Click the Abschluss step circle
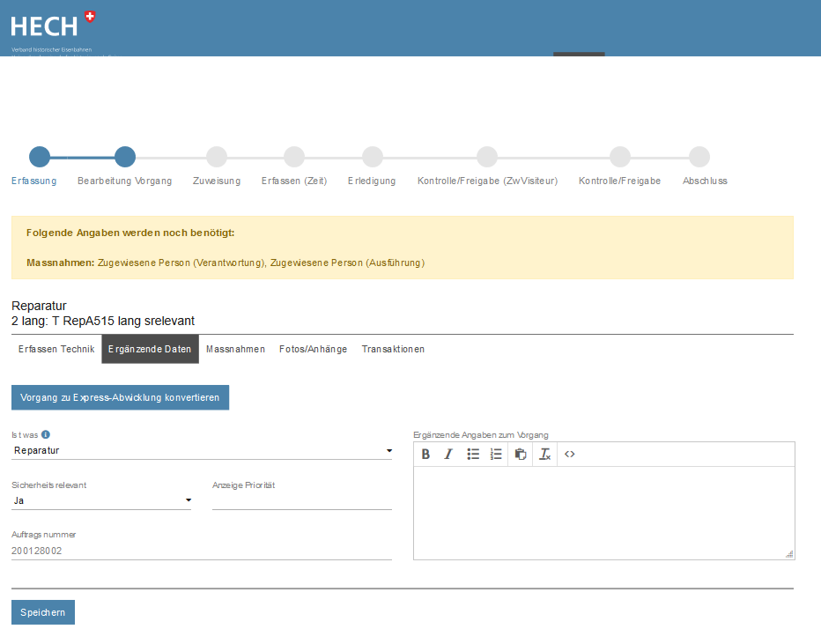This screenshot has height=644, width=821. 699,157
